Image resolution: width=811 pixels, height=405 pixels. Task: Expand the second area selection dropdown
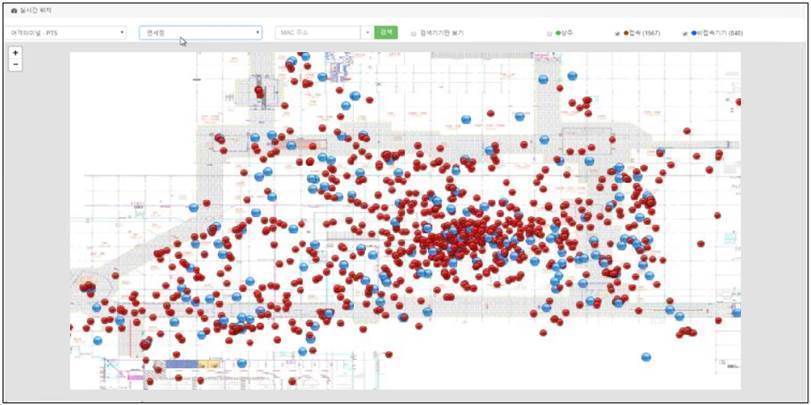(x=201, y=33)
